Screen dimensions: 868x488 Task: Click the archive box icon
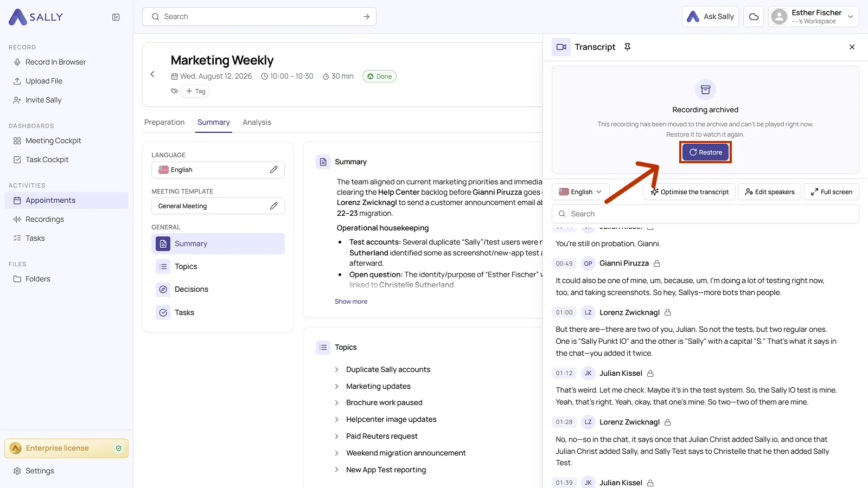coord(705,90)
